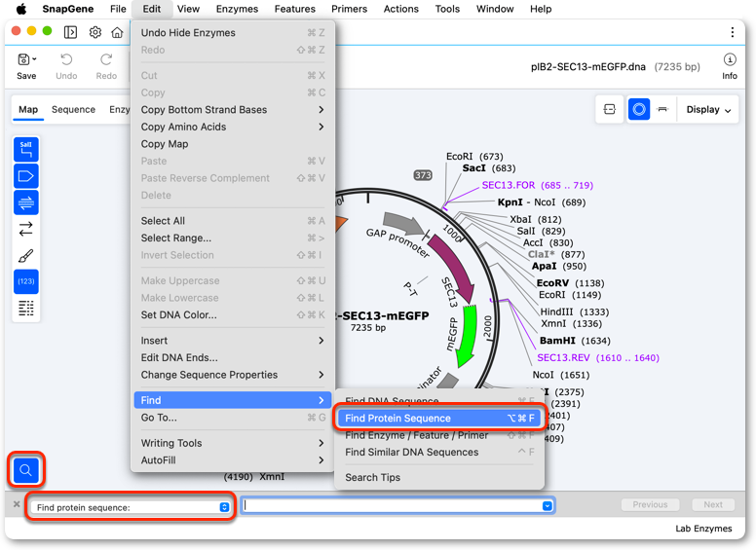Viewport: 756px width, 550px height.
Task: Toggle the (123) numbering side button
Action: (x=26, y=281)
